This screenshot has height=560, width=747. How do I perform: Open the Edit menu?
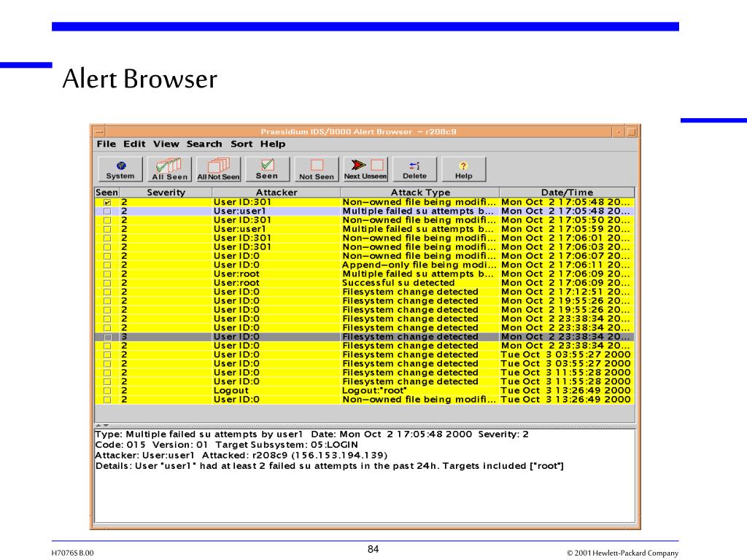(134, 144)
